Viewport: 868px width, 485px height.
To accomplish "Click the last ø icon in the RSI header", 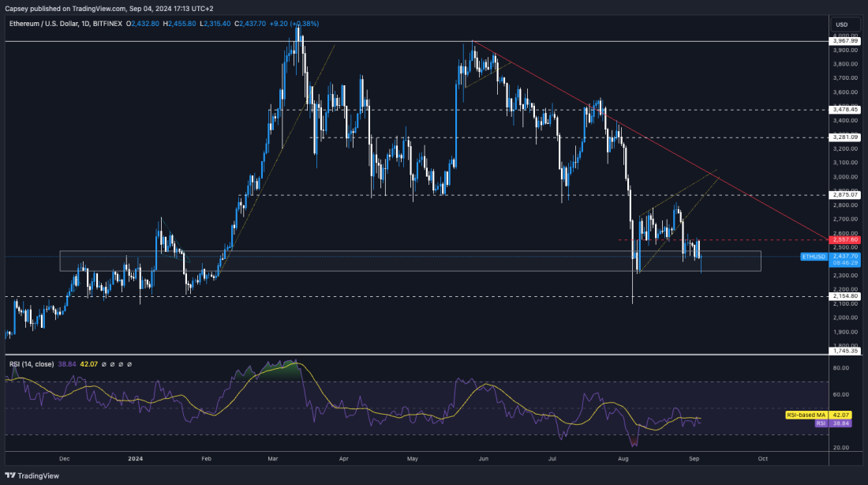I will point(129,364).
